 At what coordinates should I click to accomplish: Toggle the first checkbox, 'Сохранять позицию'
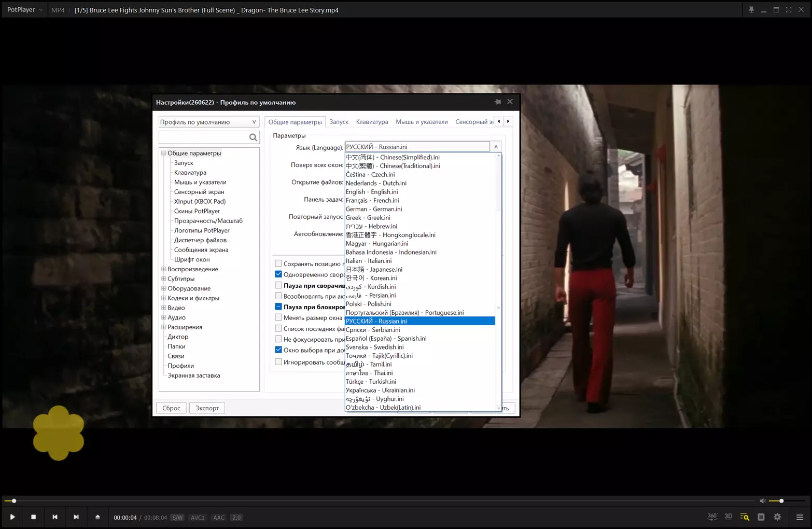tap(278, 263)
